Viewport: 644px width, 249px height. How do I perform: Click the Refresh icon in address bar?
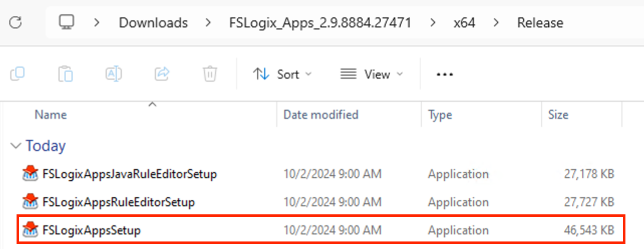pyautogui.click(x=16, y=23)
